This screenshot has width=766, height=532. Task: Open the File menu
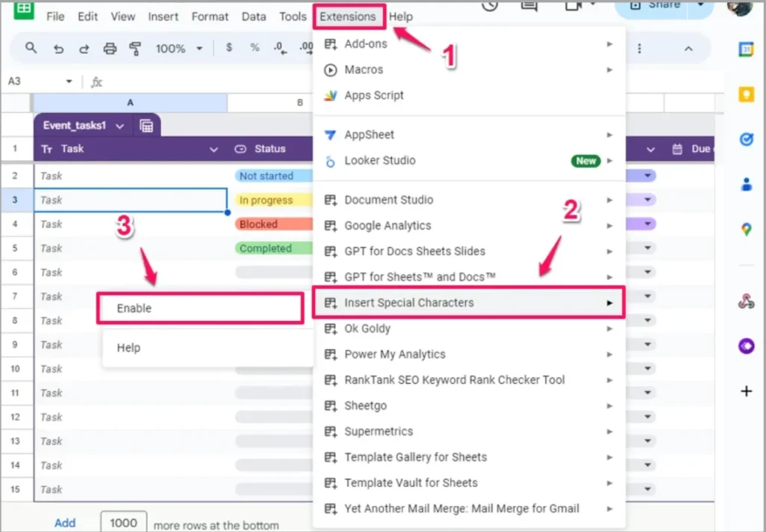pyautogui.click(x=55, y=16)
